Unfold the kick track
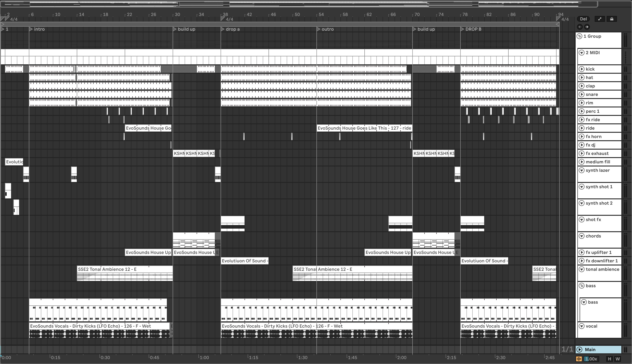The width and height of the screenshot is (632, 364). point(582,69)
